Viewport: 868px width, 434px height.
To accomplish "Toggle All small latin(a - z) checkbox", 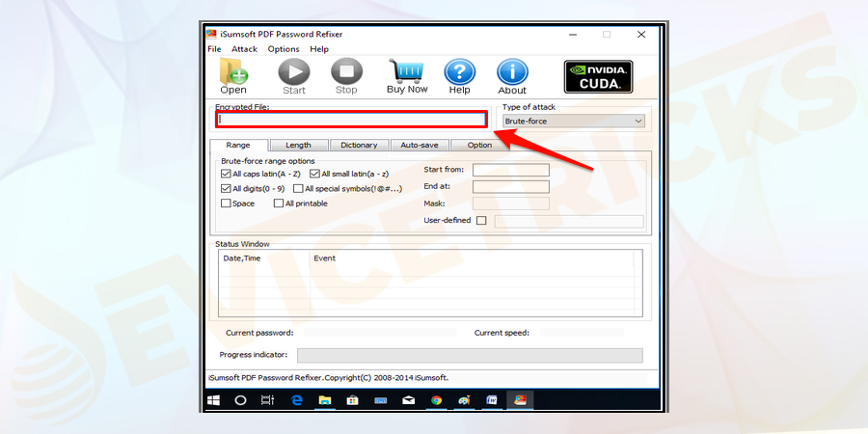I will (x=315, y=174).
